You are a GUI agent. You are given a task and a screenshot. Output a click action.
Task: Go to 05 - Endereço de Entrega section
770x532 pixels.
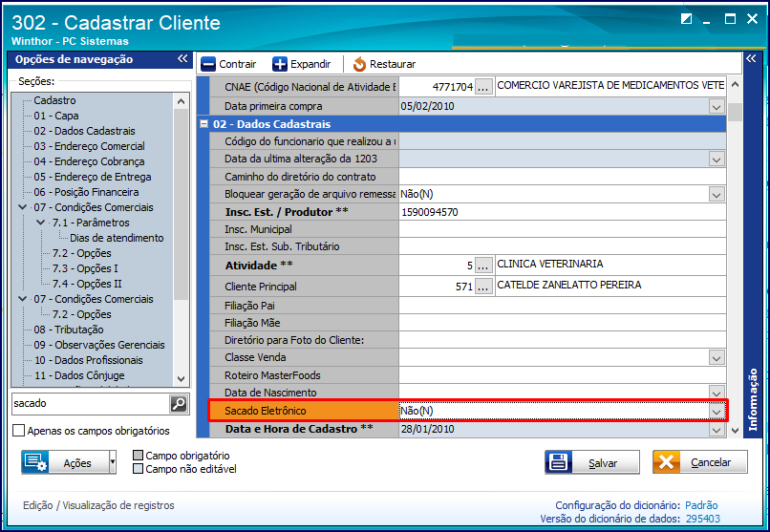93,177
